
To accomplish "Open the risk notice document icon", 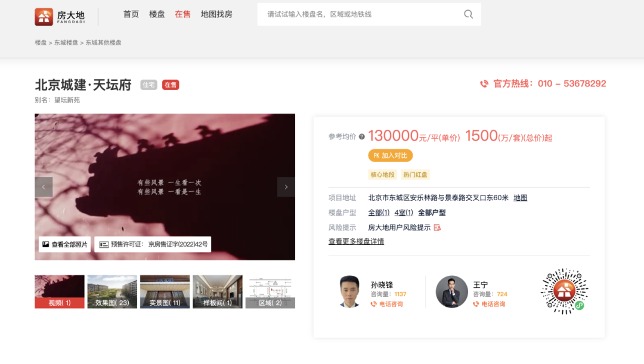I will (x=438, y=228).
